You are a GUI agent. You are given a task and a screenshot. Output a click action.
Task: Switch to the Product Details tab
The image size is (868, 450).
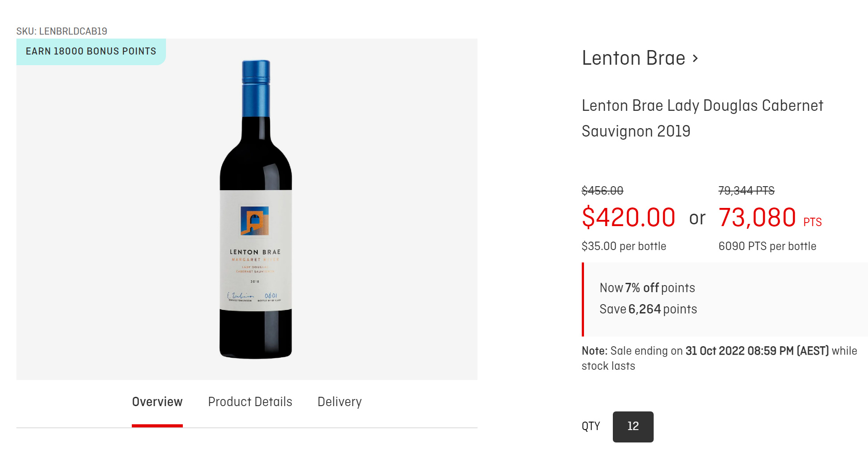click(250, 402)
